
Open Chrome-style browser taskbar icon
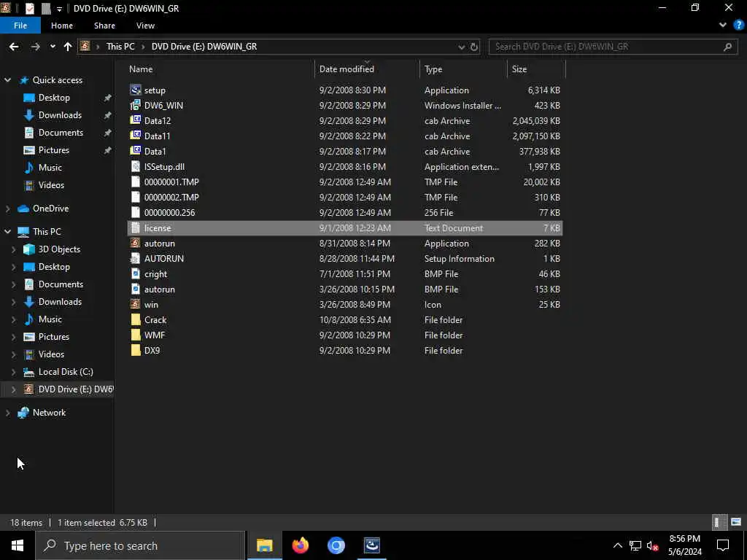pyautogui.click(x=336, y=545)
